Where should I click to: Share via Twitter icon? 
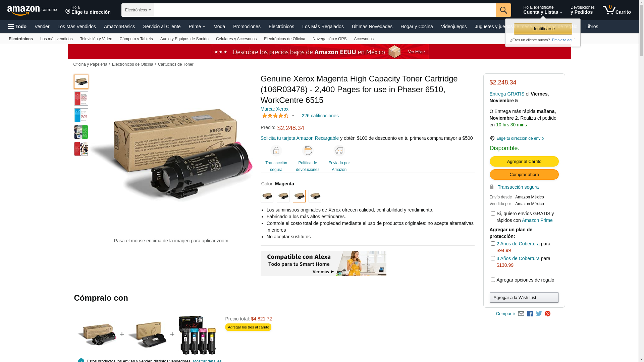pos(539,314)
